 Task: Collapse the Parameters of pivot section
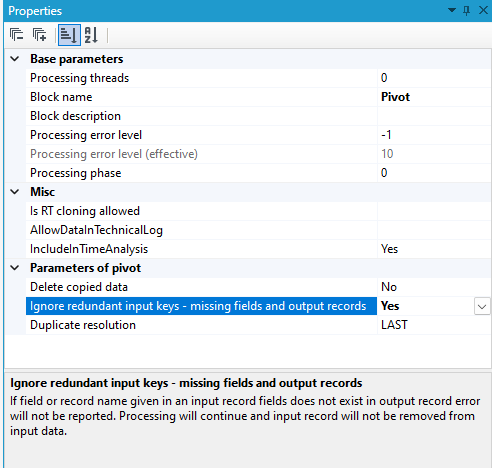tap(15, 268)
